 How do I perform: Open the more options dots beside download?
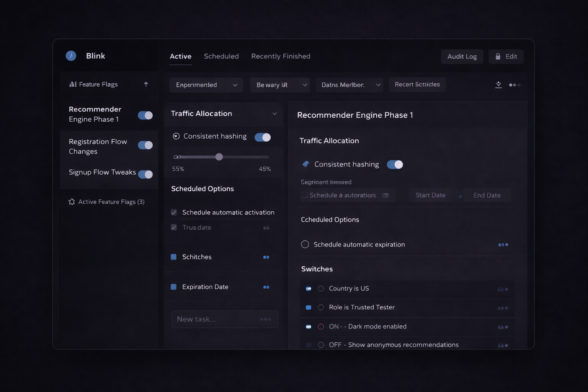(514, 85)
